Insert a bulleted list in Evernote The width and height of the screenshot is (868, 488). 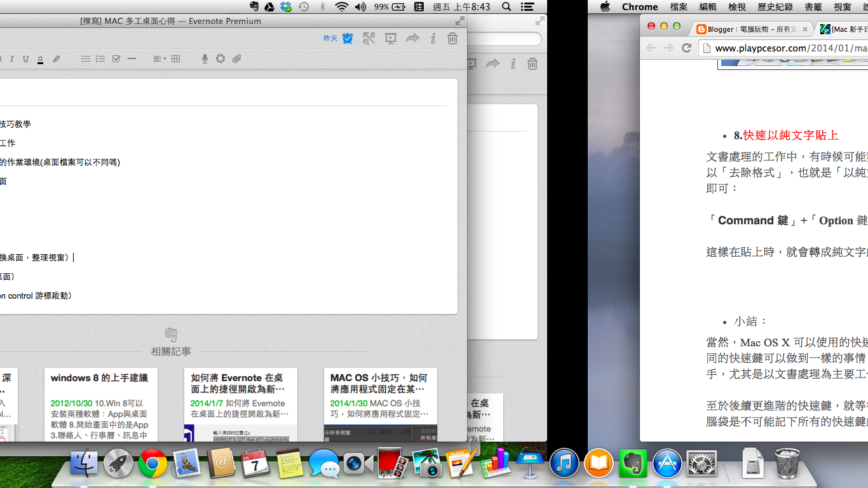point(86,59)
